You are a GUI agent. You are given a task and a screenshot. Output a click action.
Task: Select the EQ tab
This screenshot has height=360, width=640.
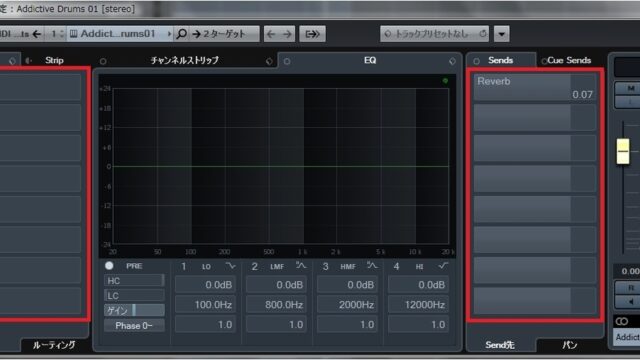click(x=370, y=60)
